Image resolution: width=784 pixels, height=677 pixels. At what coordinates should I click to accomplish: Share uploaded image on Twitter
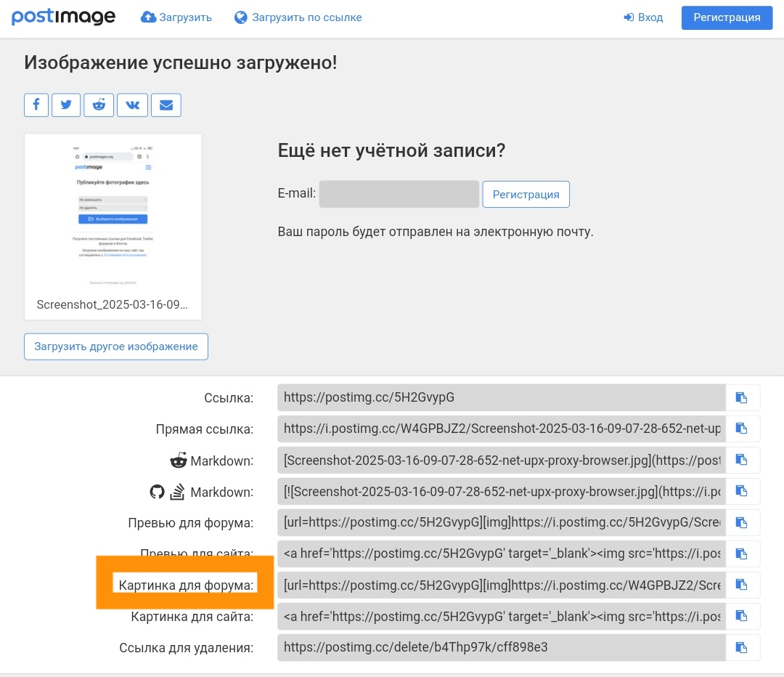[x=66, y=105]
